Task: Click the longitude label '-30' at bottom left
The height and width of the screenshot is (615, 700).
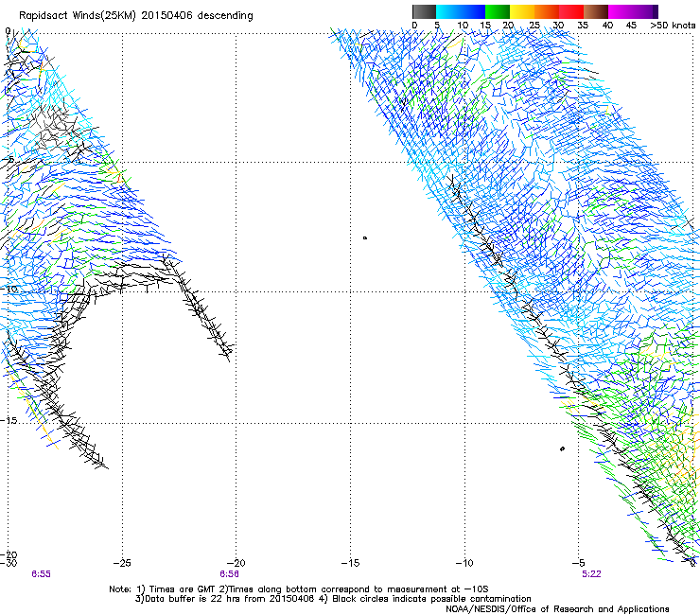Action: tap(9, 563)
